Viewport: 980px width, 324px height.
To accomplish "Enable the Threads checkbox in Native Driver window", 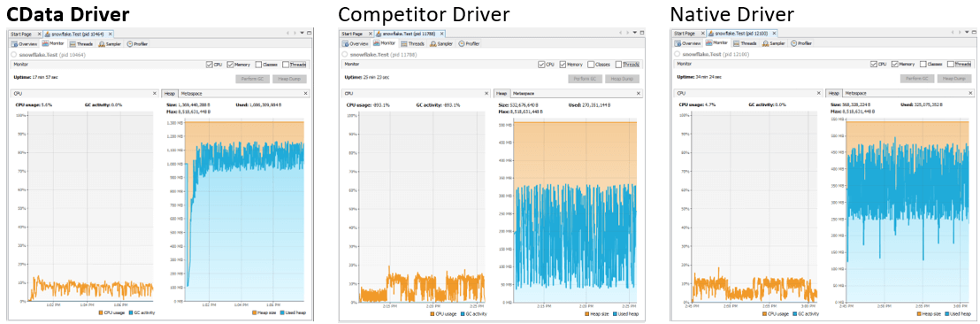I will coord(951,65).
